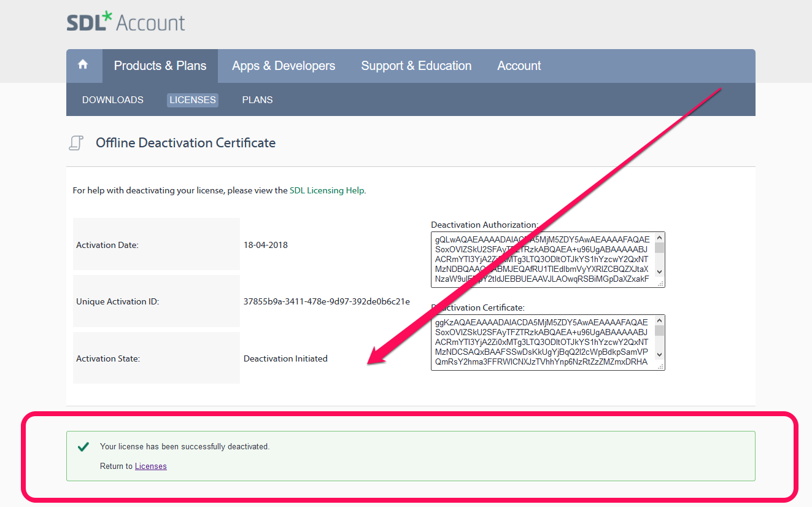
Task: Open the Products & Plans tab
Action: point(160,66)
